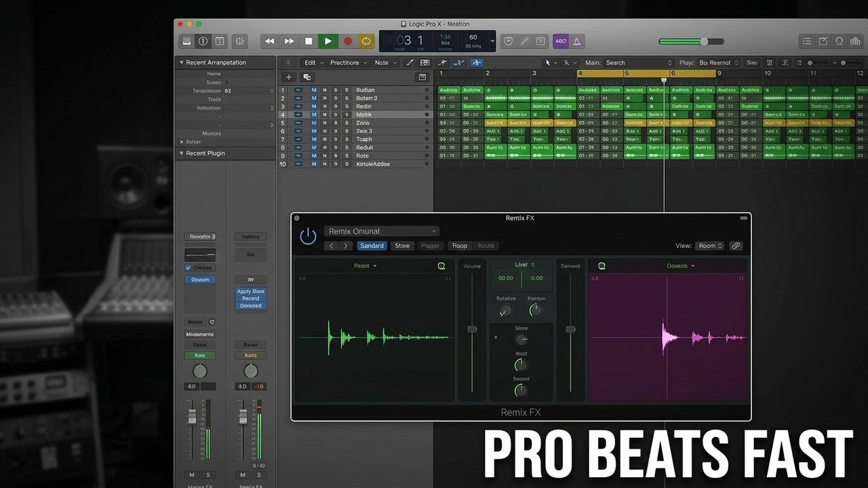Mute the Toaph track with its M button

[314, 139]
